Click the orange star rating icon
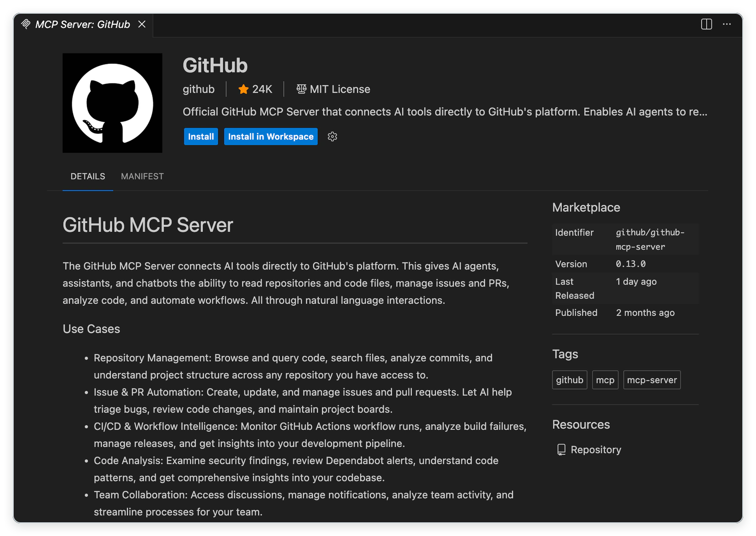756x536 pixels. [243, 89]
